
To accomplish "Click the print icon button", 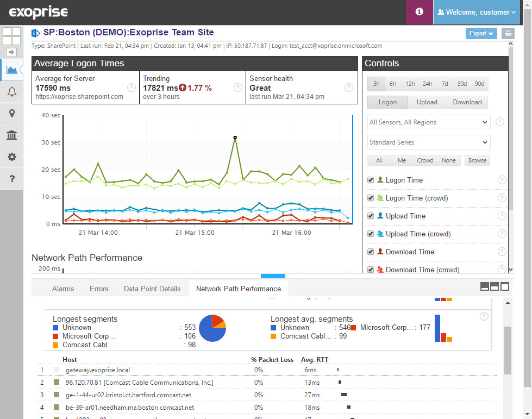I will (508, 33).
